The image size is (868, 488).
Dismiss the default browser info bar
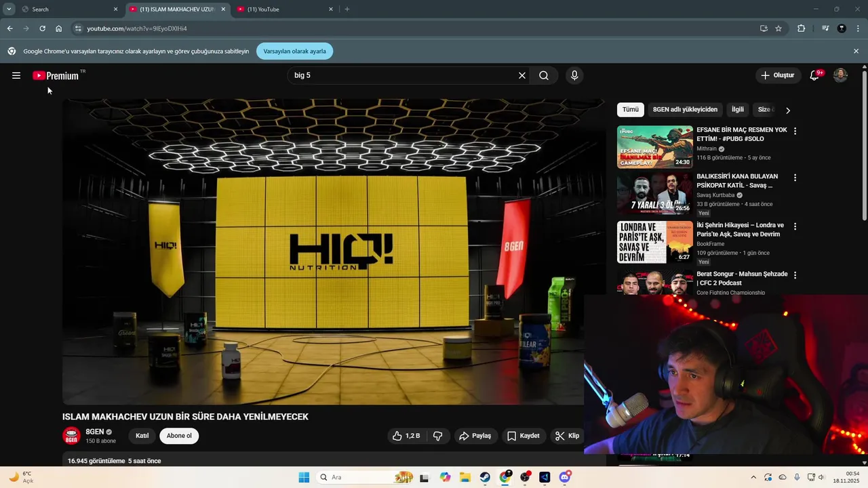(856, 51)
